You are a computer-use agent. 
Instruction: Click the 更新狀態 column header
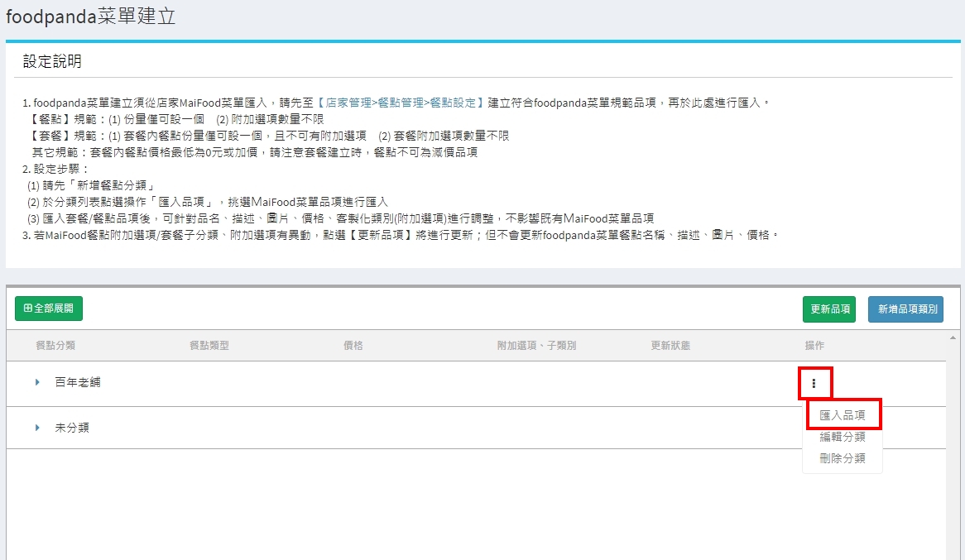(x=670, y=346)
